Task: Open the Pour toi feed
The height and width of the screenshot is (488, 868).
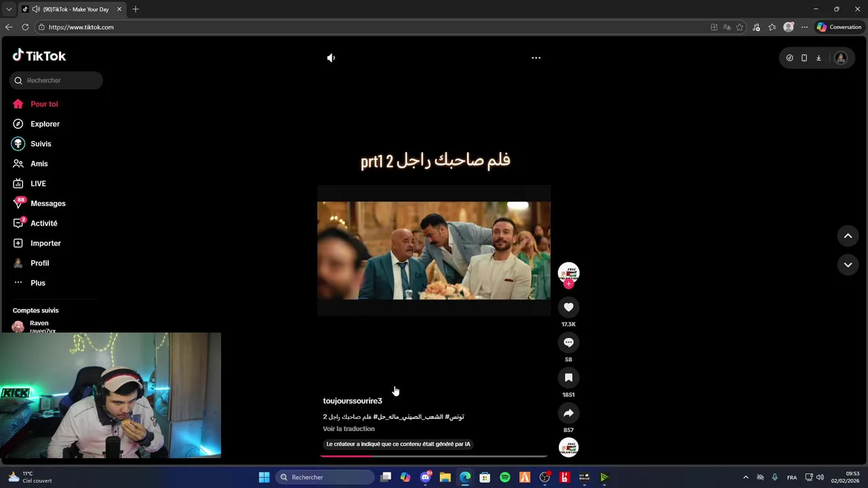Action: [x=44, y=104]
